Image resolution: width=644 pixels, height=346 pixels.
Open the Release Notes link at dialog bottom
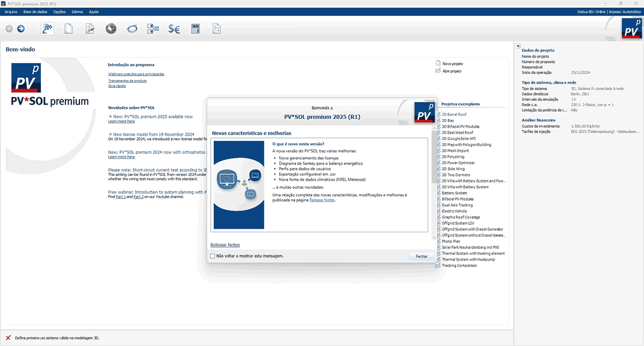pos(225,245)
